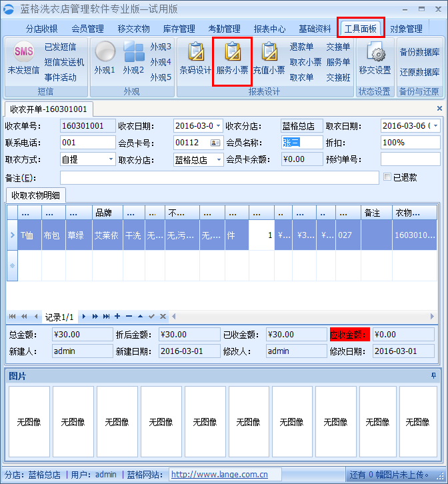Open the 分店收银 tab
The width and height of the screenshot is (448, 484).
(x=42, y=29)
